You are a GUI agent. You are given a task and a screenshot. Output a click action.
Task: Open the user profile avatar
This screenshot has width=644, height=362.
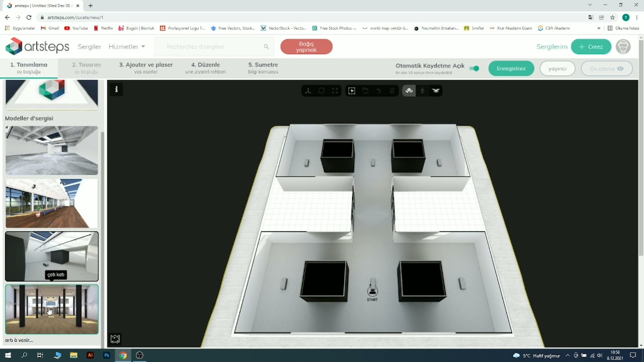pos(623,46)
